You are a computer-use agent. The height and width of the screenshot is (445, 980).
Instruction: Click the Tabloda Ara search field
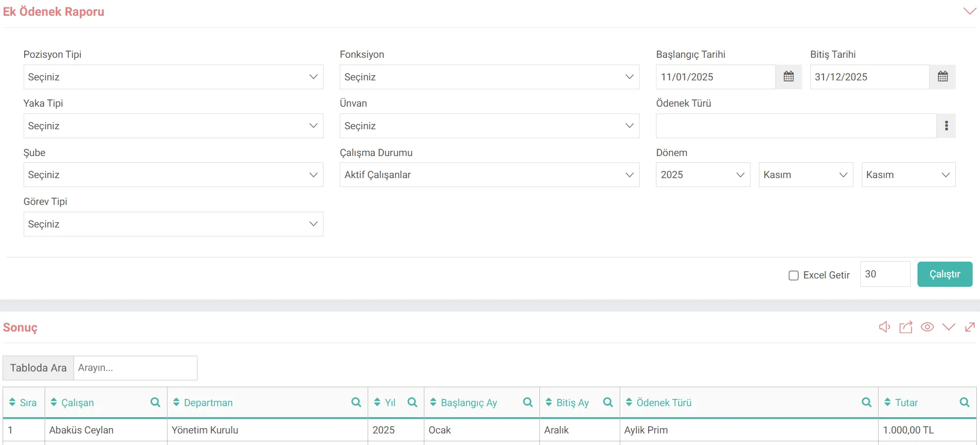135,368
